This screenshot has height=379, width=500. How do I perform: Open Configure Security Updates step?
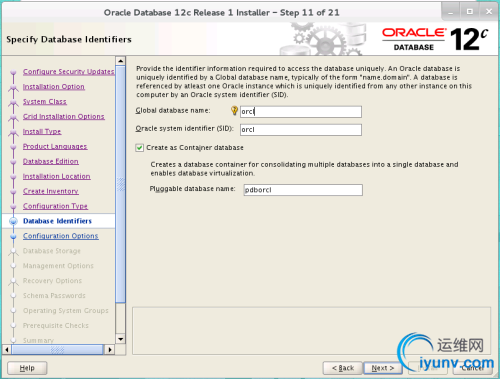(x=68, y=72)
